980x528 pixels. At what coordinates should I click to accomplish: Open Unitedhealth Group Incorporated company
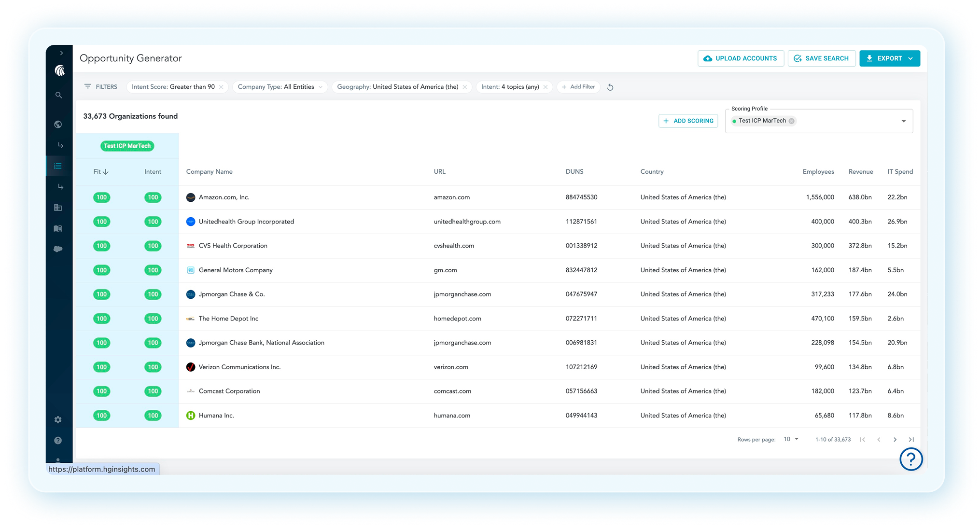pyautogui.click(x=246, y=222)
